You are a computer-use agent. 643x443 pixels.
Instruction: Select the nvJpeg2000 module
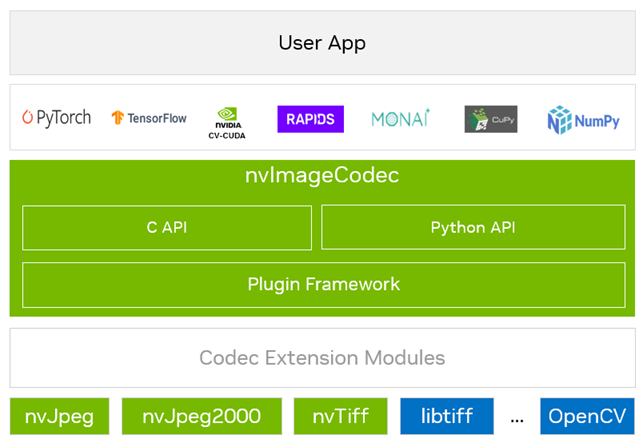(x=201, y=416)
